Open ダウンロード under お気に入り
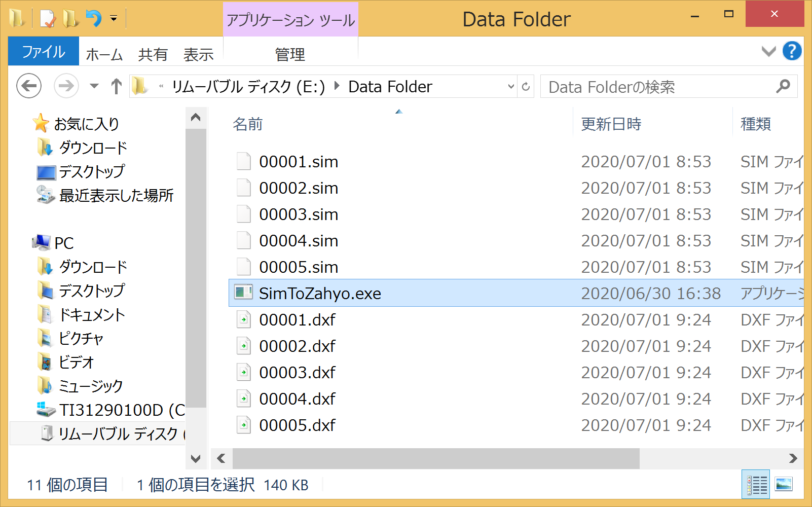This screenshot has height=507, width=812. (93, 148)
